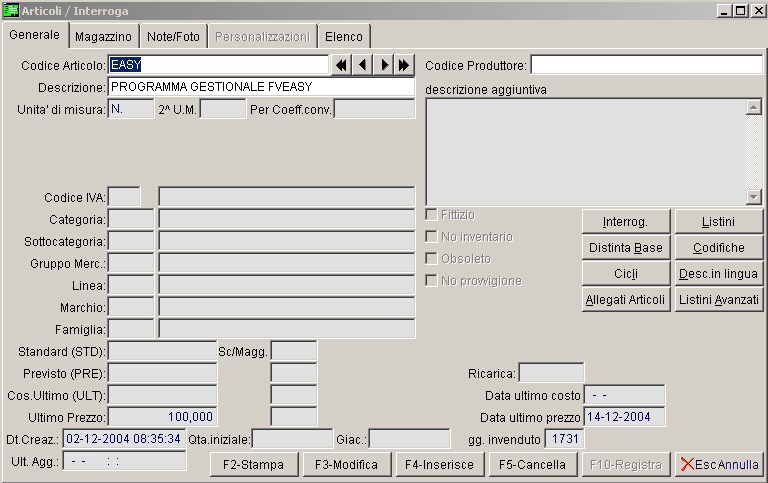Toggle the Fittizio checkbox
The width and height of the screenshot is (768, 483).
point(431,215)
